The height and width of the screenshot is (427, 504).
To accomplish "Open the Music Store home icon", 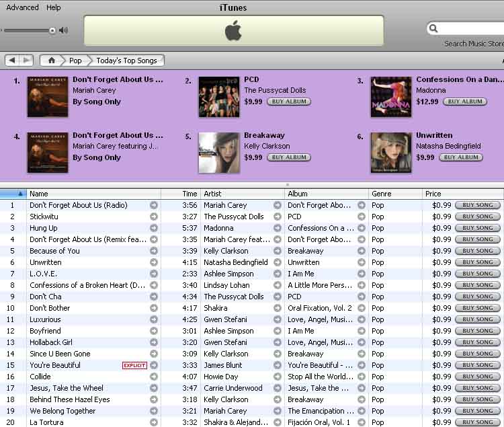I will click(52, 61).
